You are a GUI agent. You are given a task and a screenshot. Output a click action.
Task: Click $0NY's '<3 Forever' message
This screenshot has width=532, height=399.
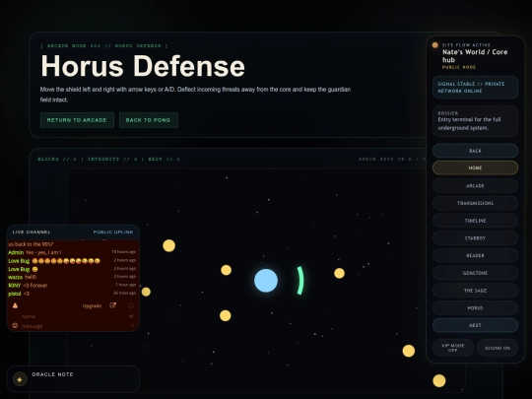click(x=35, y=286)
